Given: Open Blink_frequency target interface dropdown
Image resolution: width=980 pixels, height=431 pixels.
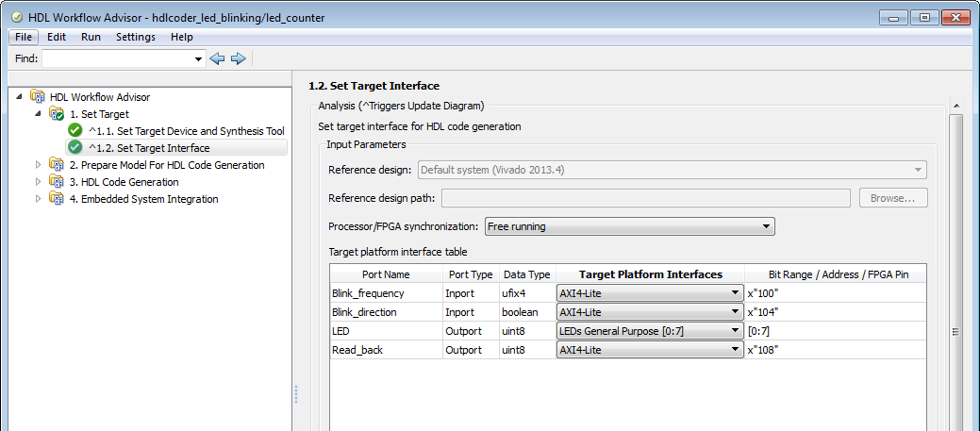Looking at the screenshot, I should coord(649,293).
